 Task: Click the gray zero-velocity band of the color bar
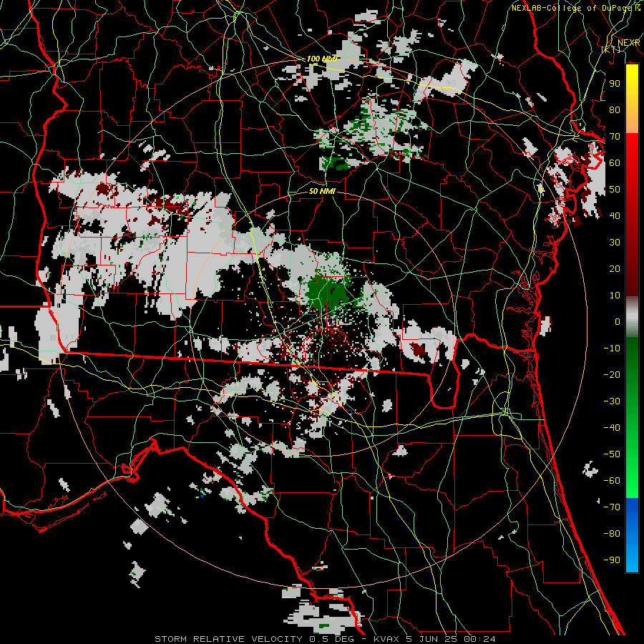(x=632, y=318)
